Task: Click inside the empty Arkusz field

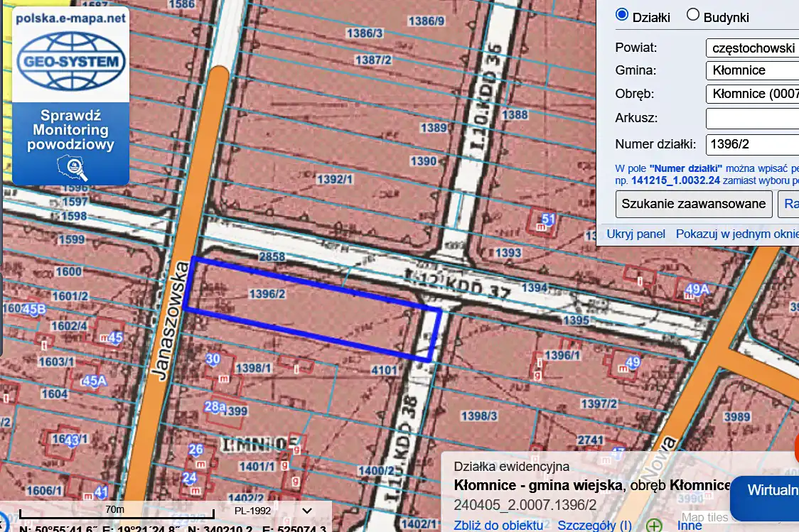Action: pyautogui.click(x=752, y=118)
